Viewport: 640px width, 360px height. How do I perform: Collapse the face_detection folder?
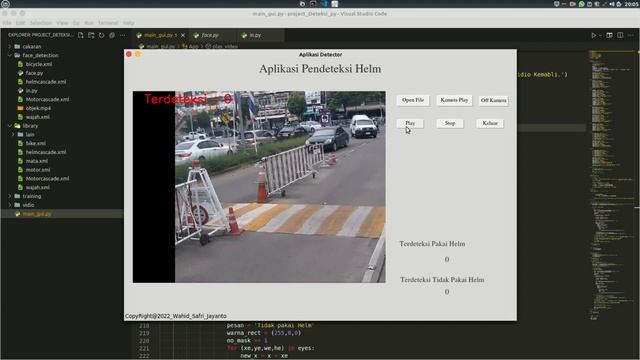pos(40,56)
